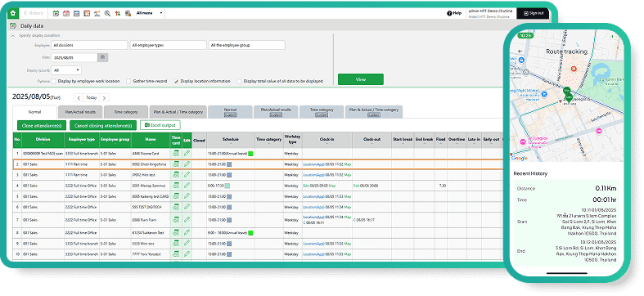Click Cancel closing attendance(s) button
Image resolution: width=644 pixels, height=296 pixels.
(102, 126)
